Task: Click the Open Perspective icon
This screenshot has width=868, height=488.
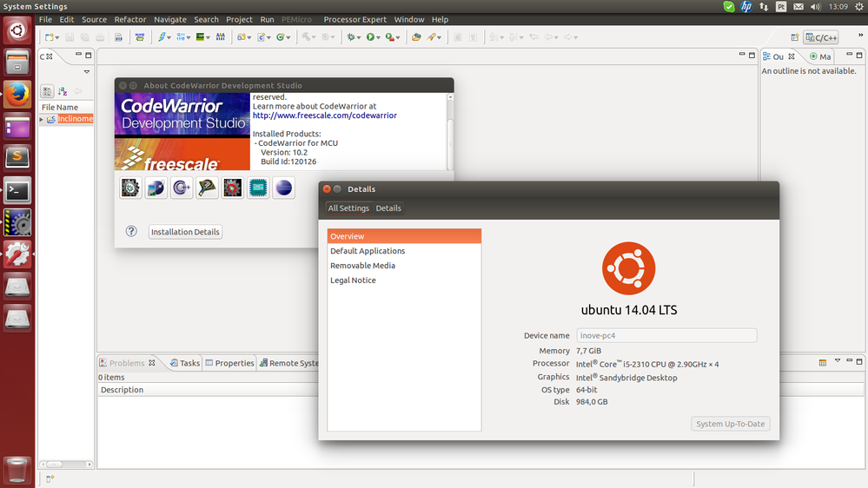Action: 795,37
